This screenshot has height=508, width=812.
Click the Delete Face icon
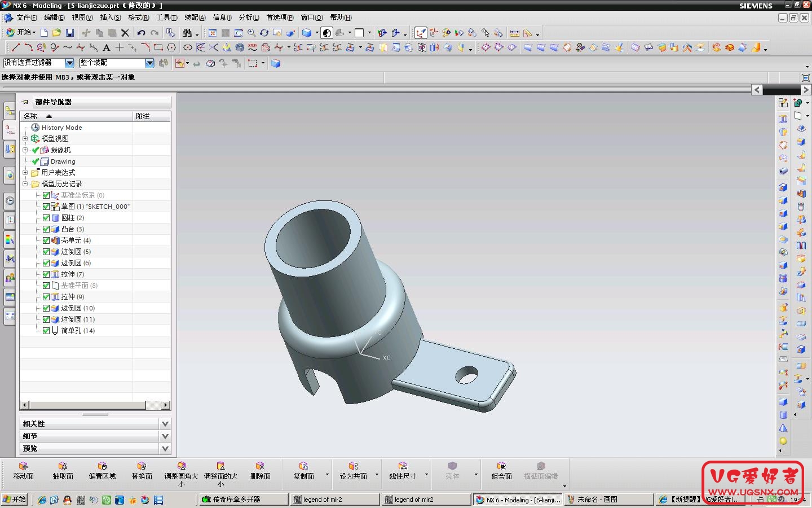click(x=260, y=471)
